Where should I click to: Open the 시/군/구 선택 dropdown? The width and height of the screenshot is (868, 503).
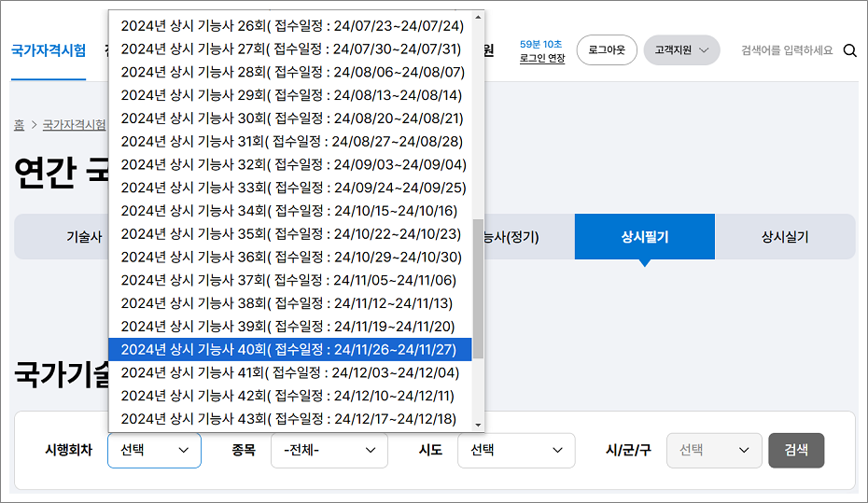[714, 450]
